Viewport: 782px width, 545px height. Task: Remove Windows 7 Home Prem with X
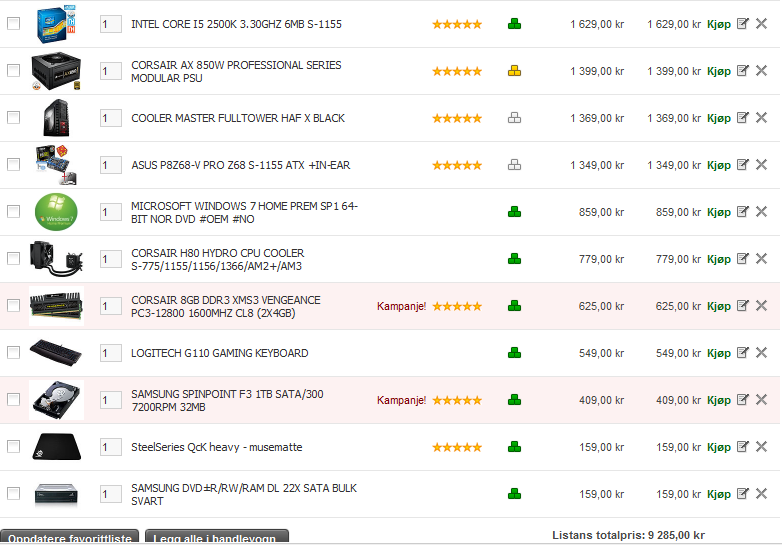[x=761, y=211]
